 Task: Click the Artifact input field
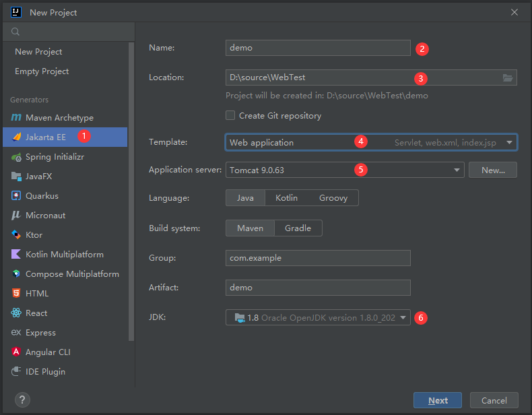318,288
